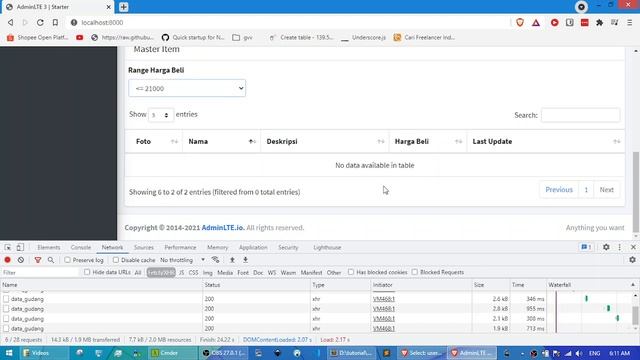
Task: Check Has blocked cookies
Action: click(x=351, y=272)
